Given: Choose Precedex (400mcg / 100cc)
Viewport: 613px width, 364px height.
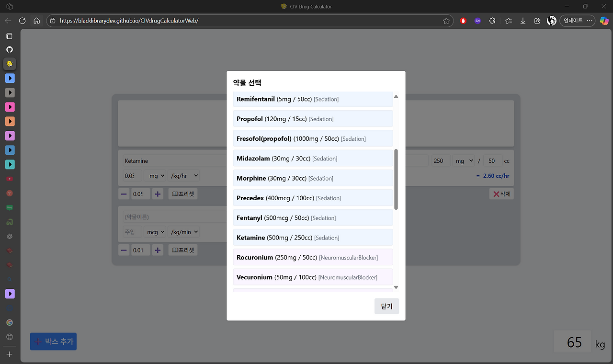Looking at the screenshot, I should [x=313, y=198].
